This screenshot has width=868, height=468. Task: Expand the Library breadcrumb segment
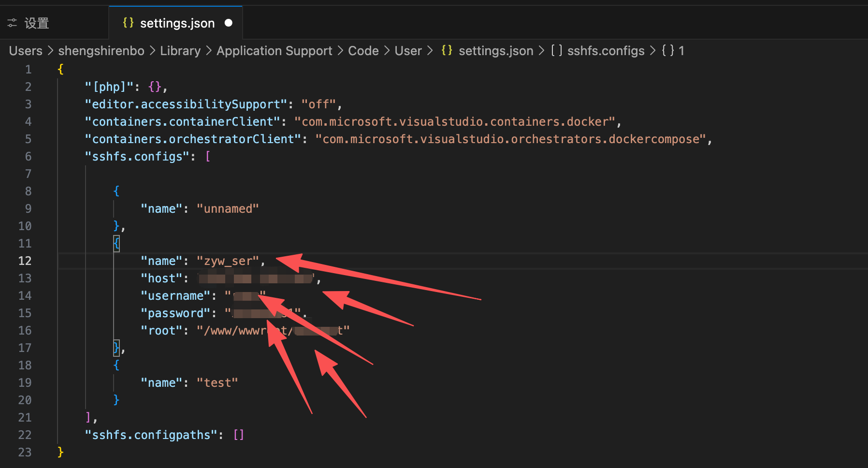tap(180, 51)
